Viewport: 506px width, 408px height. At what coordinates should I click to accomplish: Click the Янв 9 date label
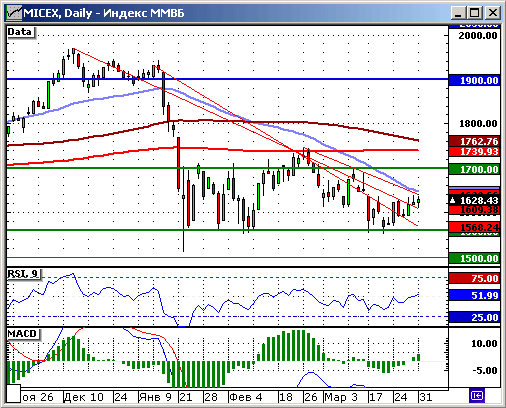[155, 397]
